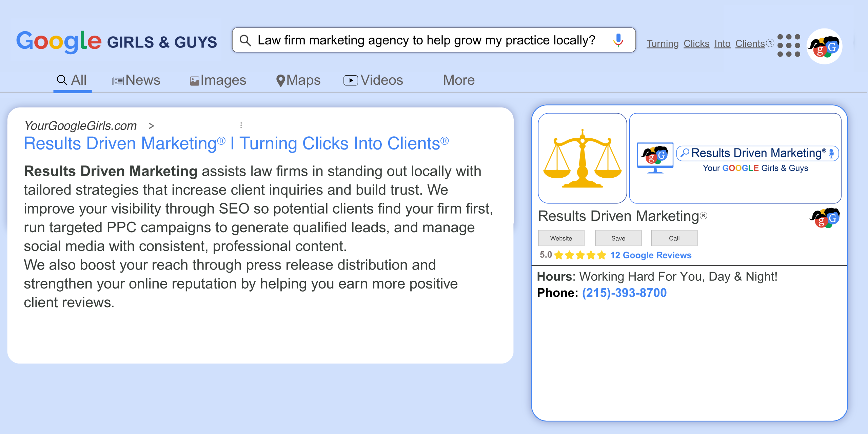Expand the breadcrumb arrow after the URL
Screen dimensions: 868x434
click(x=151, y=126)
